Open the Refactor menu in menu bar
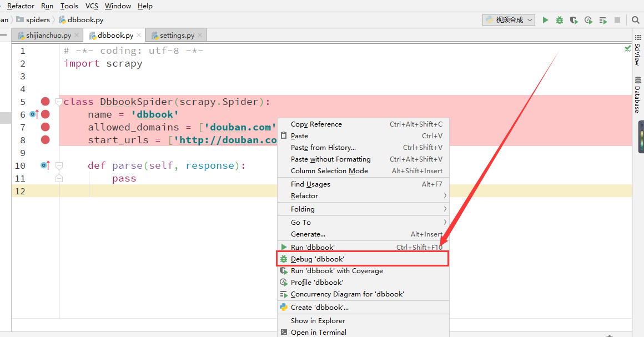This screenshot has height=337, width=644. pos(21,6)
